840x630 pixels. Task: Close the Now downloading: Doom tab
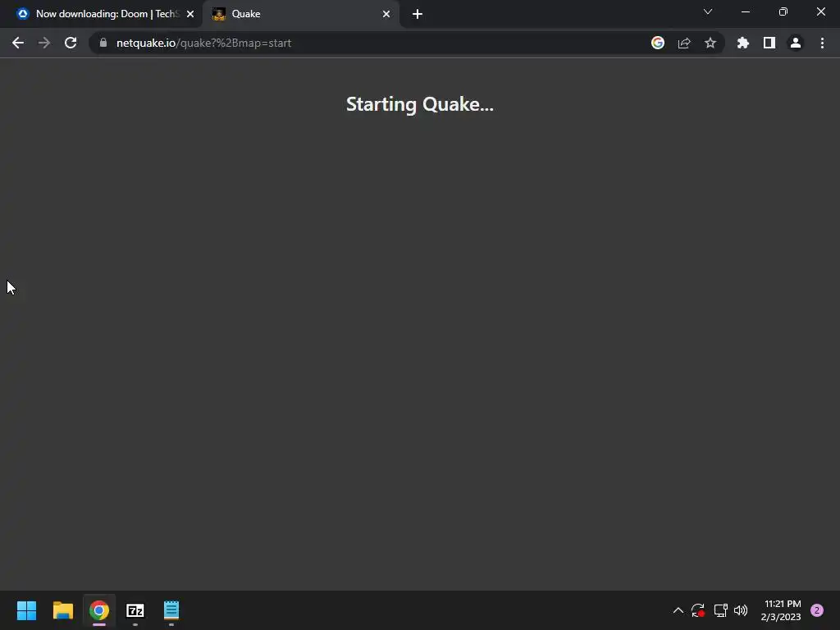(190, 14)
